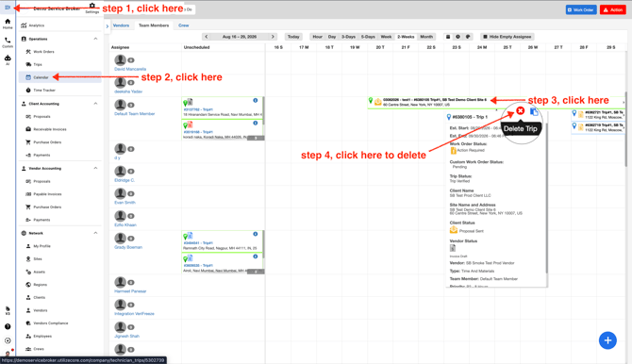Select 3-Days view
This screenshot has width=632, height=364.
[x=348, y=37]
